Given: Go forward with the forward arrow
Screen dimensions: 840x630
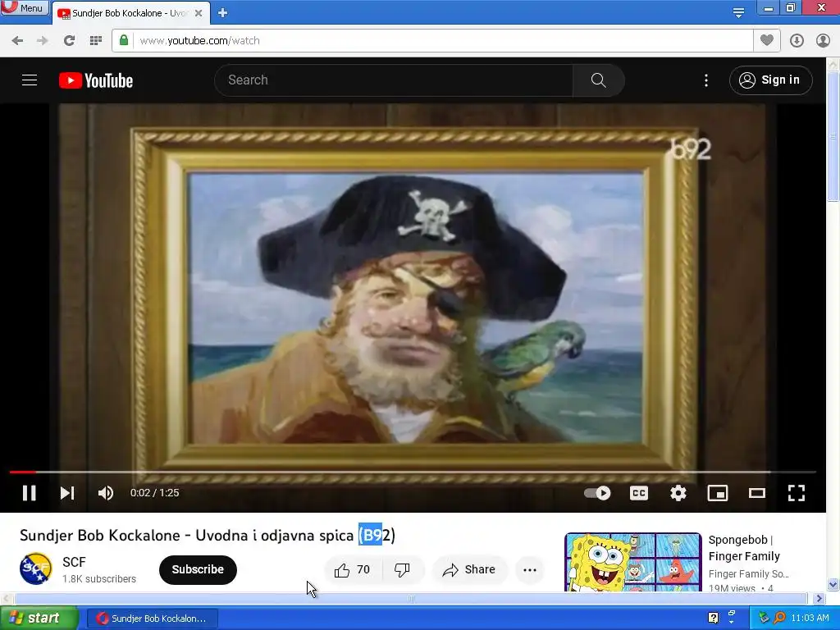Looking at the screenshot, I should click(43, 41).
